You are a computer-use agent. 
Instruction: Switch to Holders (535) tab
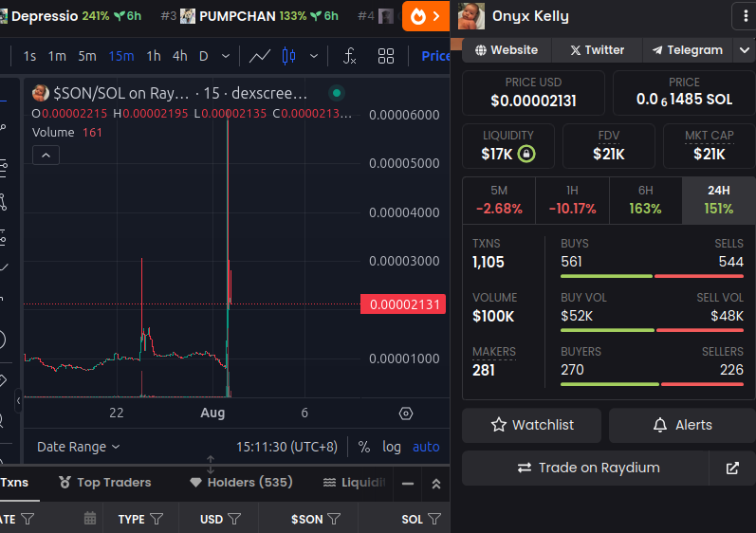241,483
